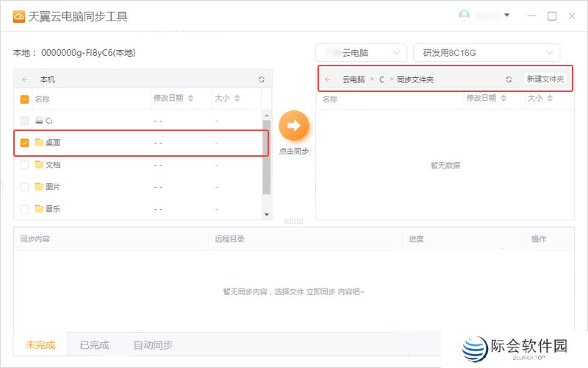Click the local file list scrollbar thumb
588x368 pixels.
click(267, 157)
